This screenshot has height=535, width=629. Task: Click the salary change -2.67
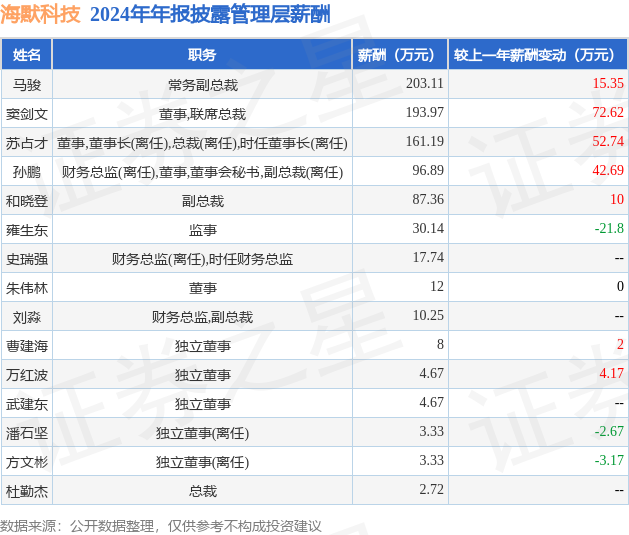[x=609, y=431]
